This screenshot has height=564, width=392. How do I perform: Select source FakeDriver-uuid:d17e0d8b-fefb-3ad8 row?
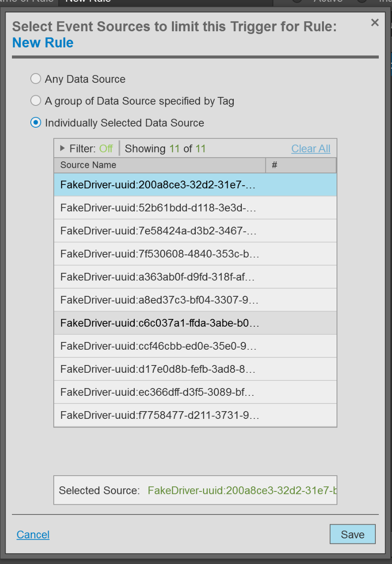(195, 369)
